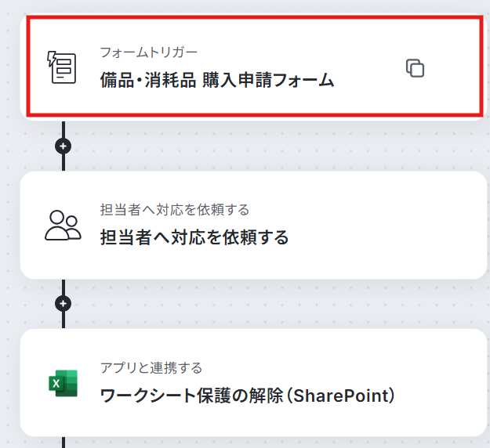Click the small gray 担当者へ対応を依頼する label

point(175,210)
